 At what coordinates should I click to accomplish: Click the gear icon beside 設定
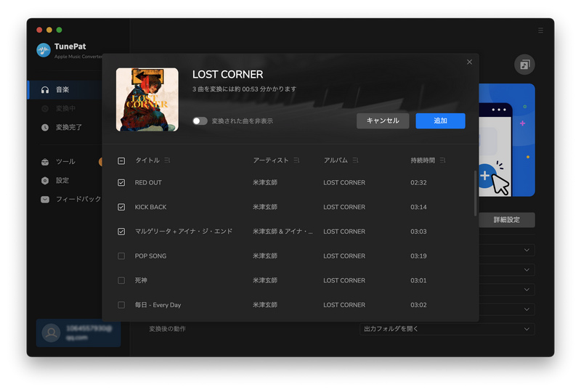(x=45, y=181)
